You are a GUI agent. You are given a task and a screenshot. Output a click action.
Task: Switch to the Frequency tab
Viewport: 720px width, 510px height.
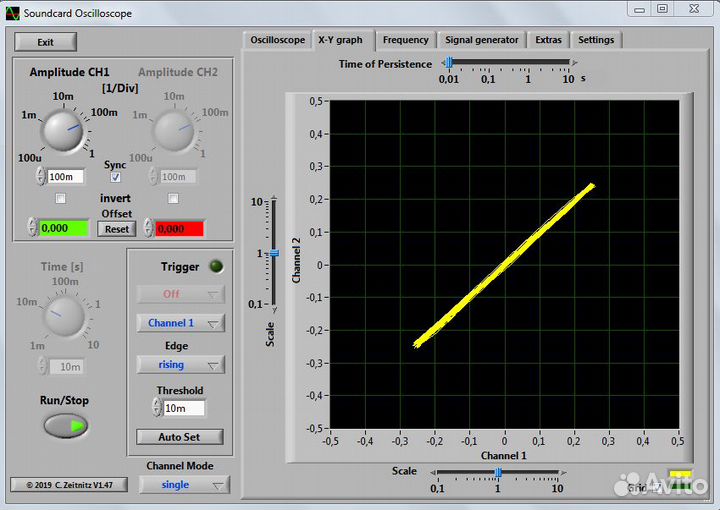coord(405,40)
